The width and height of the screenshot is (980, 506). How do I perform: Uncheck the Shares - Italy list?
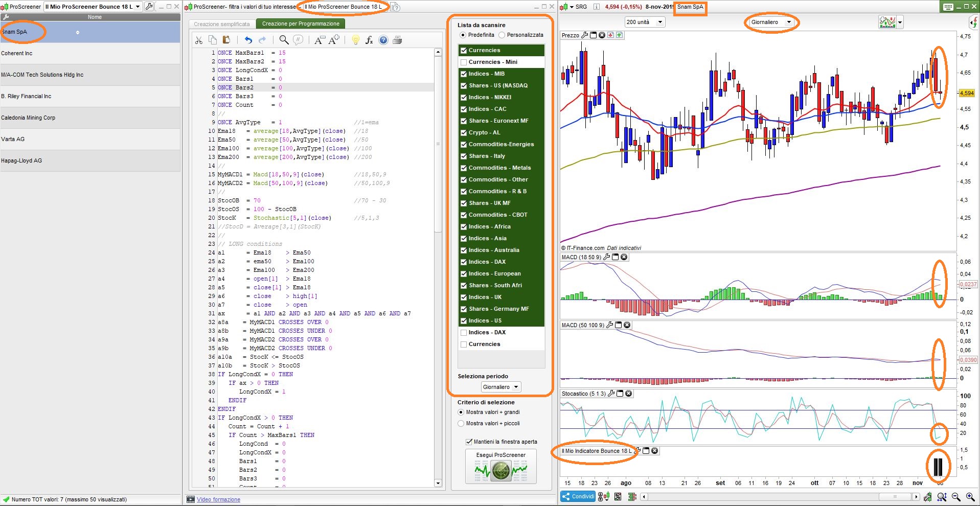464,156
